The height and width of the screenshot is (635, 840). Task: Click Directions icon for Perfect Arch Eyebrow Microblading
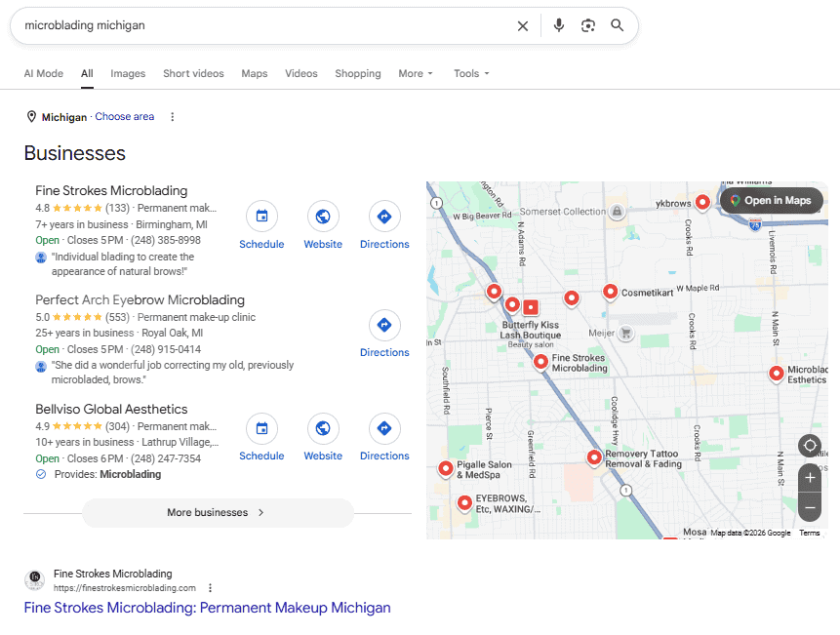click(x=384, y=325)
